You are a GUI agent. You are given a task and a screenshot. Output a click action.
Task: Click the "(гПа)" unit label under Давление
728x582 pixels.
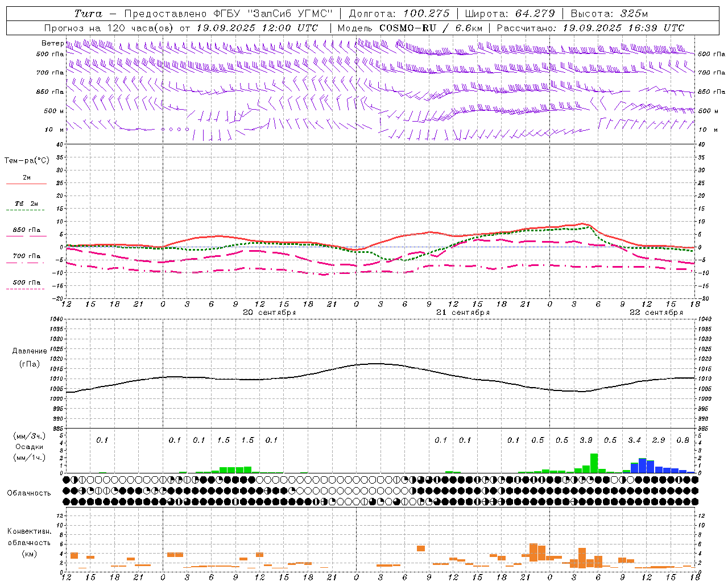coord(30,364)
